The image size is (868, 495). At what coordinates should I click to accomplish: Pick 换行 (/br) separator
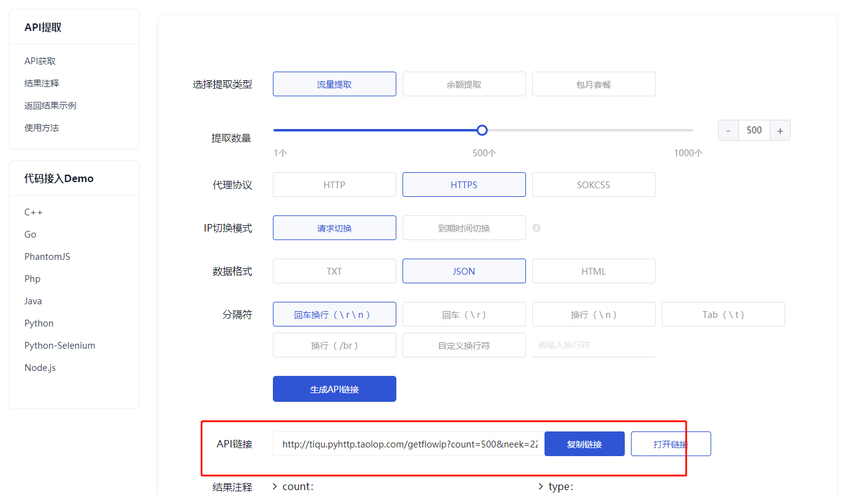click(x=335, y=345)
